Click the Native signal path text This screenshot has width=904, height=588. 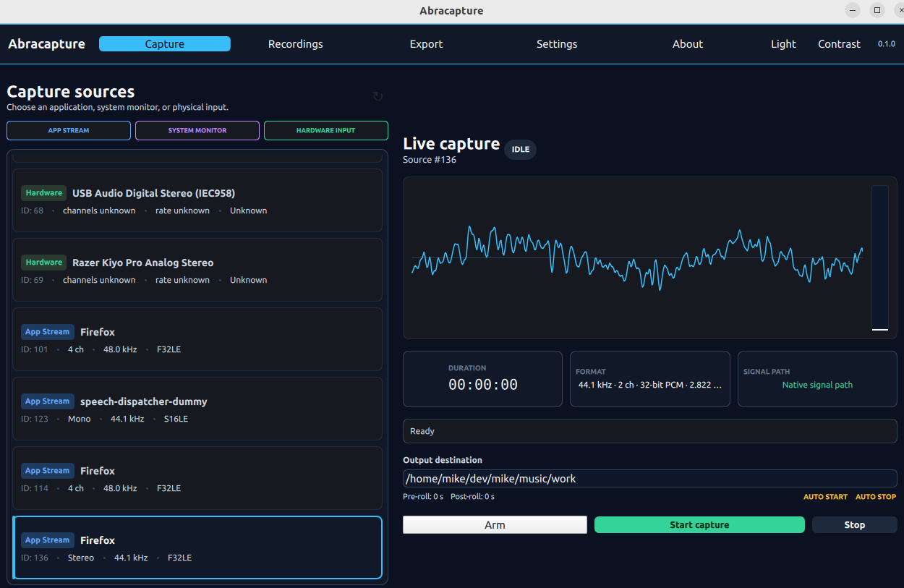817,385
